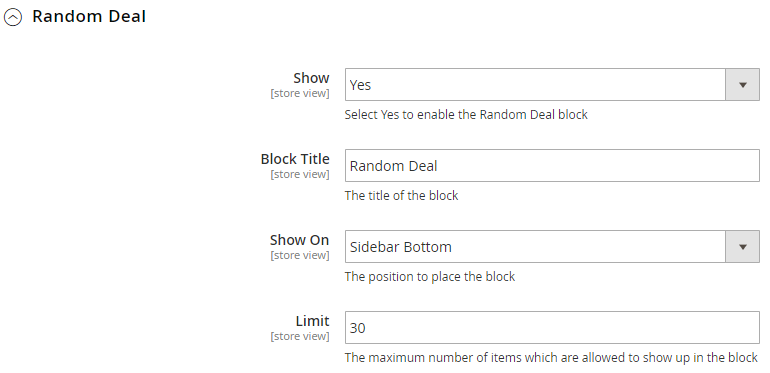The image size is (770, 373).
Task: Click the Show On field label
Action: (x=300, y=240)
